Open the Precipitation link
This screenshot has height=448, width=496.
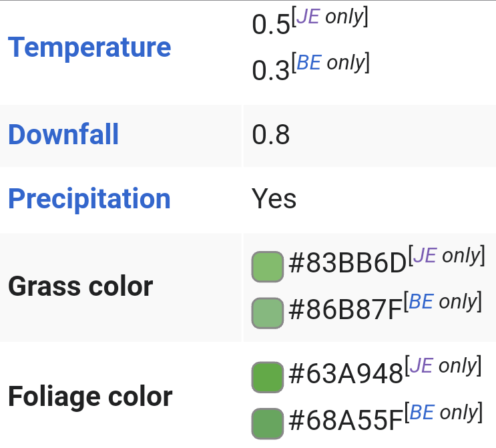[89, 199]
